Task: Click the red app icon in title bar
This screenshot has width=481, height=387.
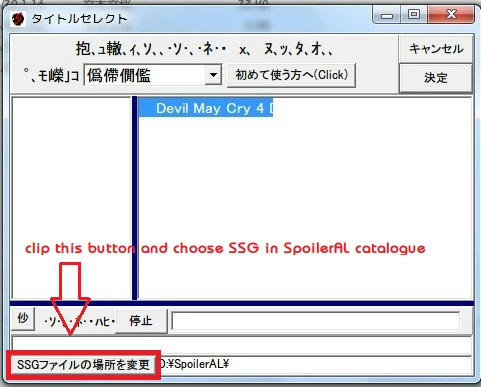Action: click(17, 19)
